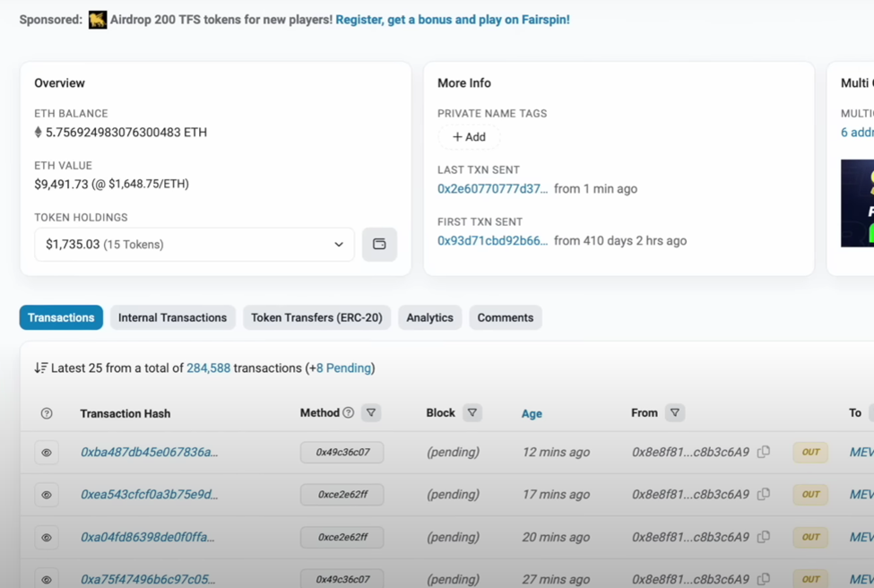The width and height of the screenshot is (874, 588).
Task: Open transaction hash 0xa75f47496b6c97c05
Action: point(148,580)
